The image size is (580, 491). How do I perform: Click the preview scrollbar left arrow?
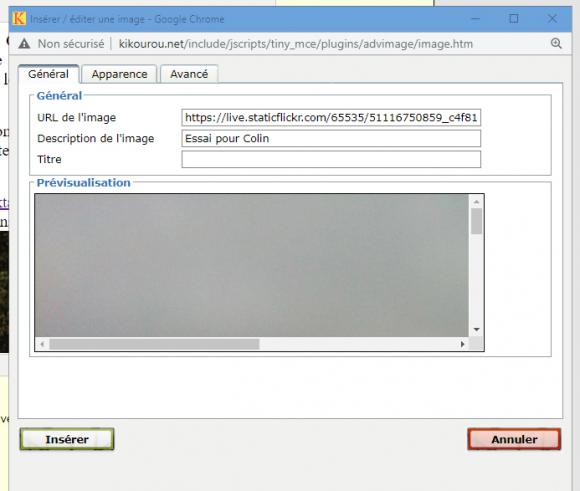[42, 344]
